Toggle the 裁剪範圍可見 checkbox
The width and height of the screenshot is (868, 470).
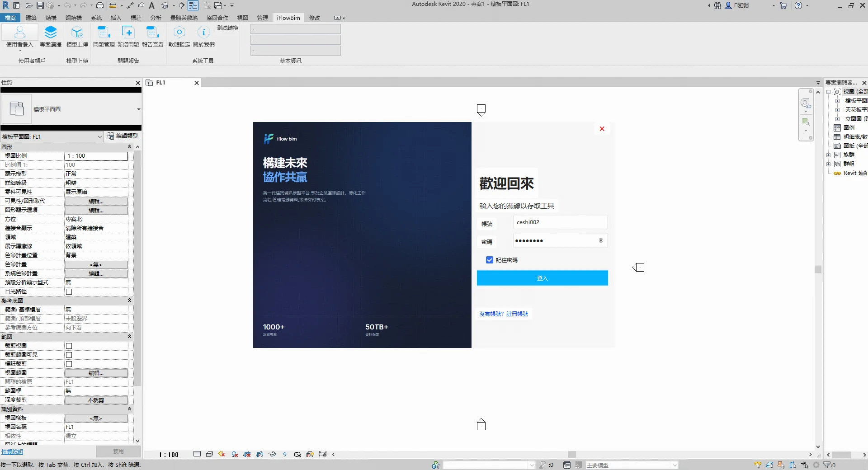(x=69, y=355)
